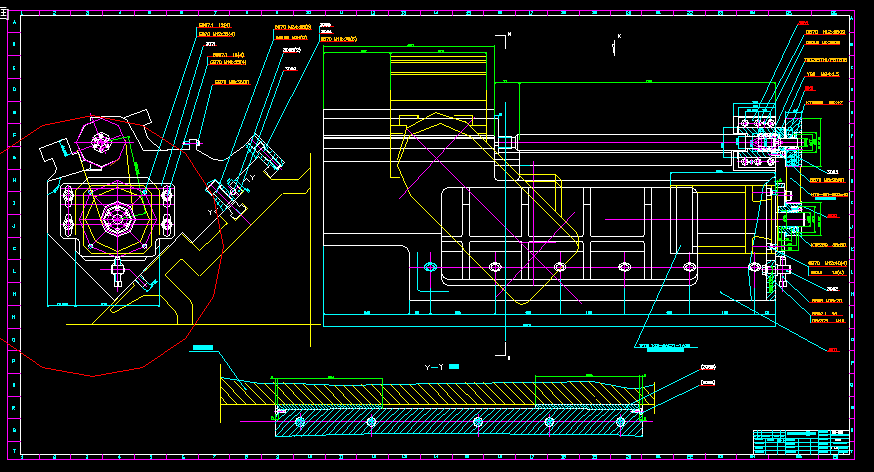The height and width of the screenshot is (472, 874).
Task: Click the "K" view direction marker
Action: tap(616, 43)
